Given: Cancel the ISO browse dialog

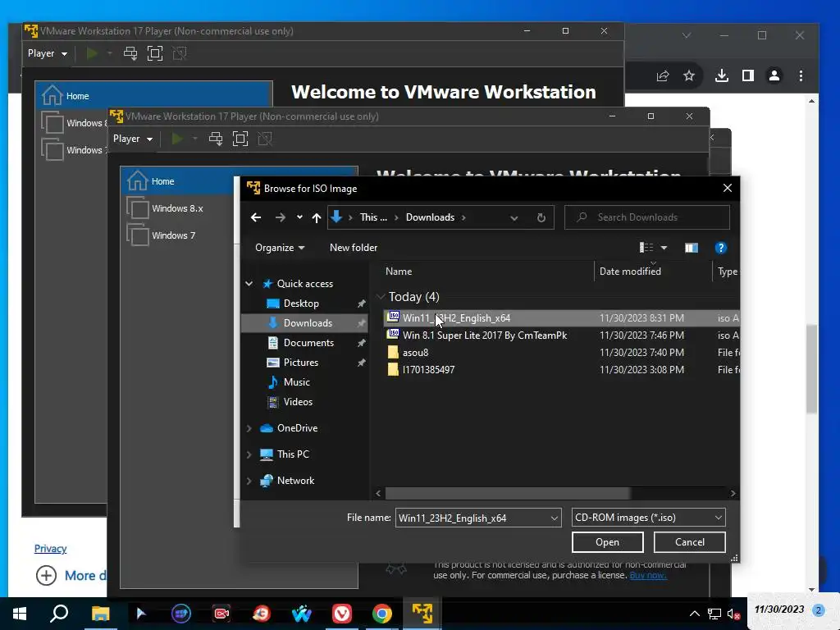Looking at the screenshot, I should pos(689,542).
